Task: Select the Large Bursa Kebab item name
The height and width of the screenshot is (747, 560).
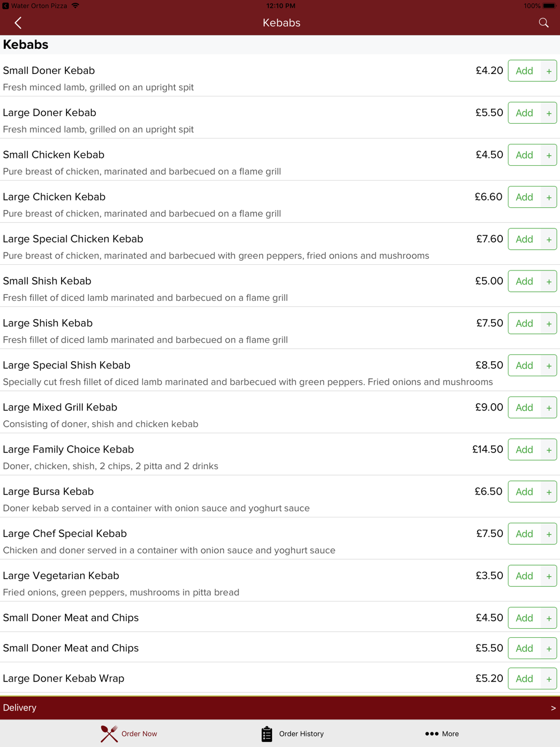Action: coord(48,492)
